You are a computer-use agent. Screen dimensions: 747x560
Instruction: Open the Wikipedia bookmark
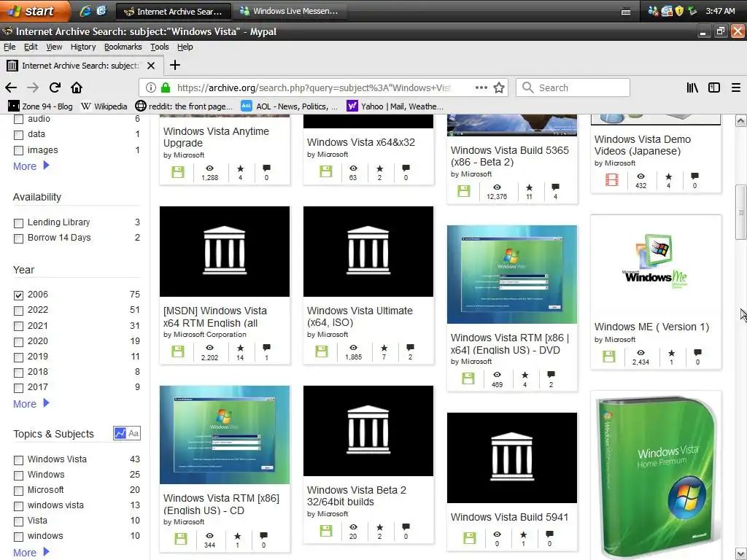[x=104, y=106]
